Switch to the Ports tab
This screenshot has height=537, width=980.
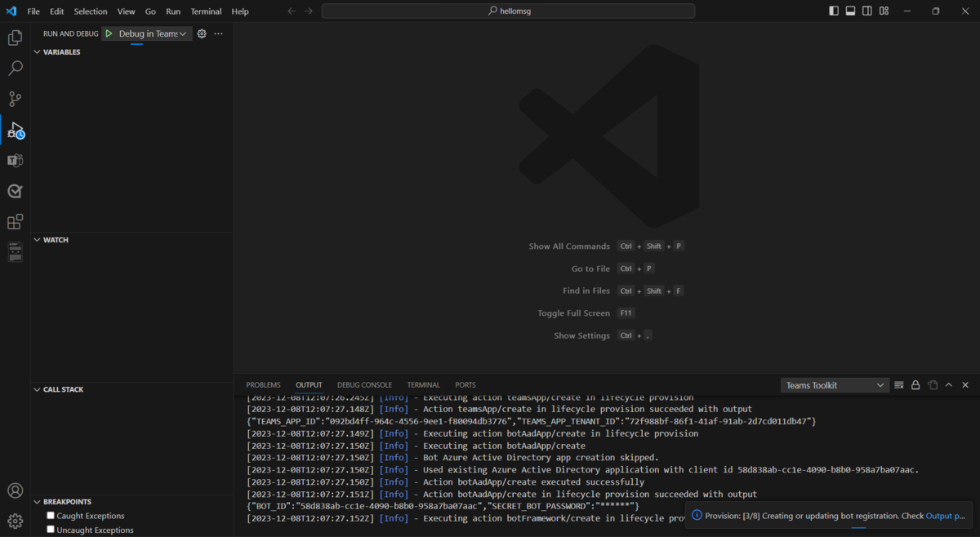click(465, 385)
